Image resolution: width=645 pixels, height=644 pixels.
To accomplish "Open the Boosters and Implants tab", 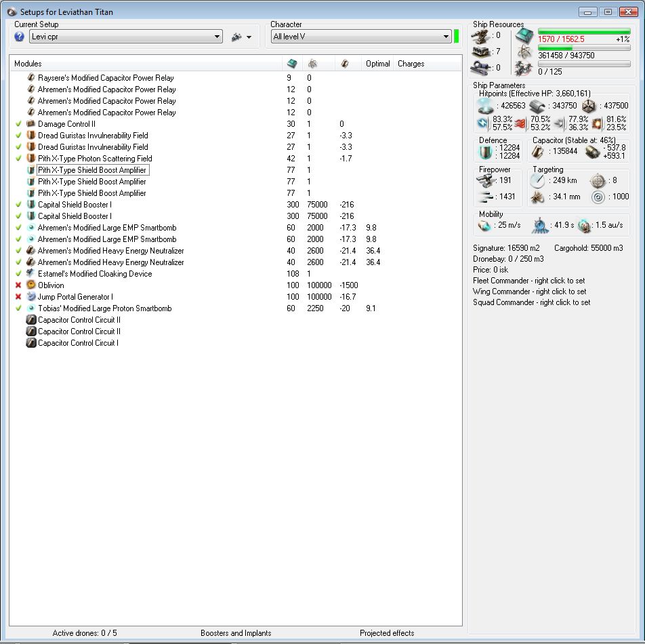I will pyautogui.click(x=236, y=633).
